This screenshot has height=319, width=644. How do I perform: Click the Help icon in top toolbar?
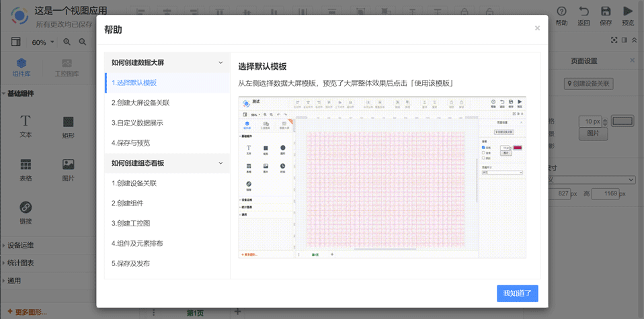click(561, 11)
